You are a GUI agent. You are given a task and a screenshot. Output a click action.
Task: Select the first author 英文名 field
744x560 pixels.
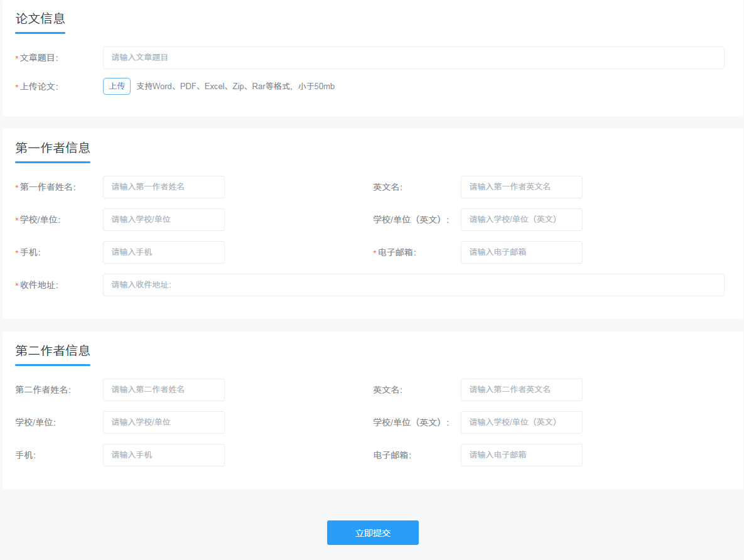(x=522, y=187)
